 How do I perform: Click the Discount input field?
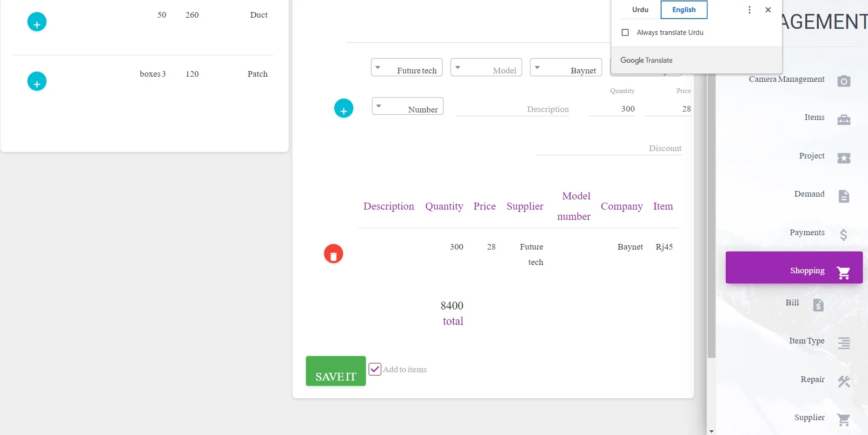coord(608,148)
